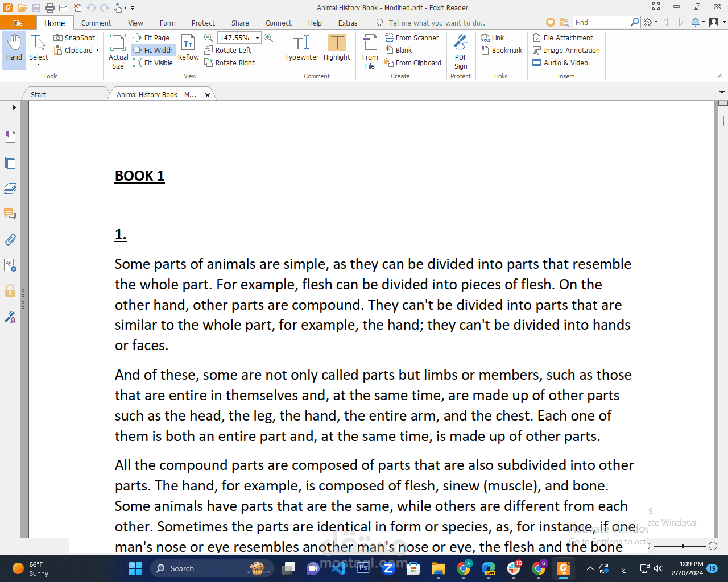
Task: Choose Fit Page view
Action: click(x=151, y=38)
